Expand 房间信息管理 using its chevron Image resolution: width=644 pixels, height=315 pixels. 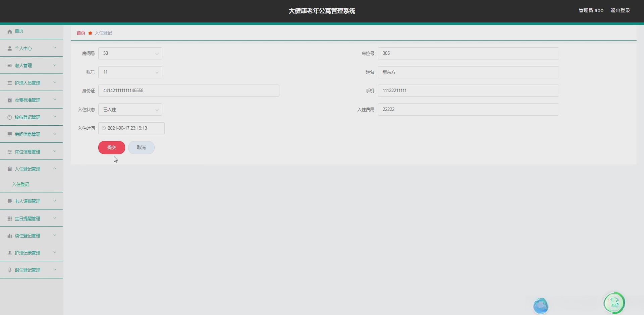pos(55,134)
